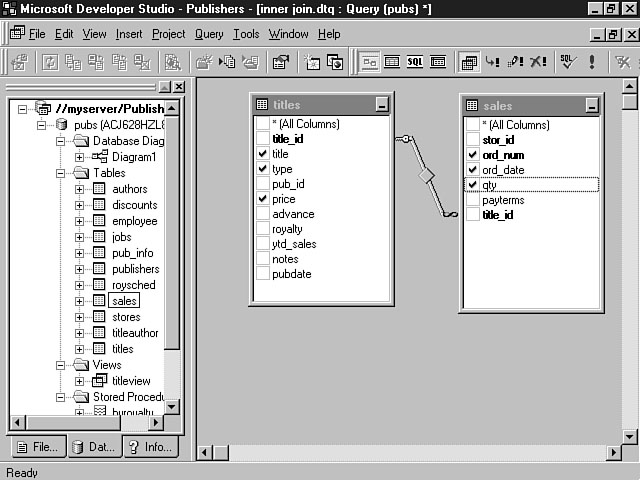Check the payterms column in sales

[472, 200]
